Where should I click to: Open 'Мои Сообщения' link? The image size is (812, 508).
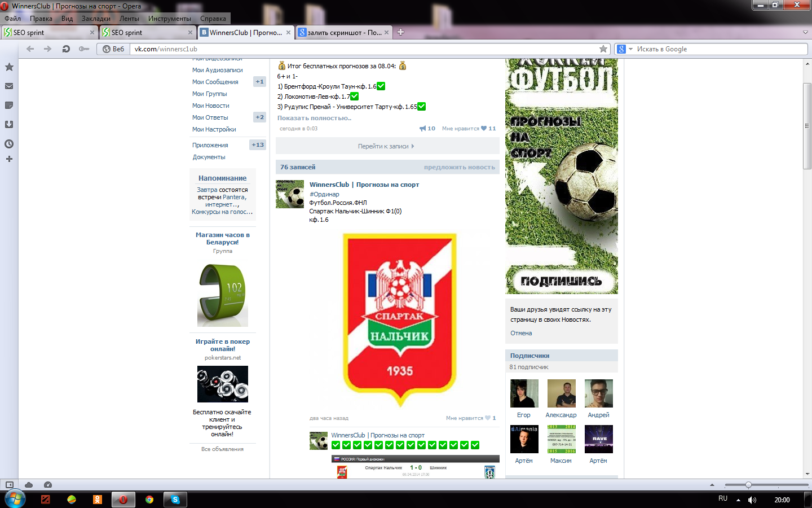click(215, 82)
